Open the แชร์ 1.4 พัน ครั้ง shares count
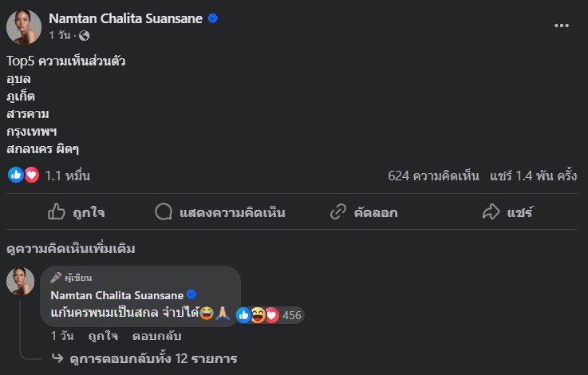This screenshot has height=375, width=588. (533, 176)
